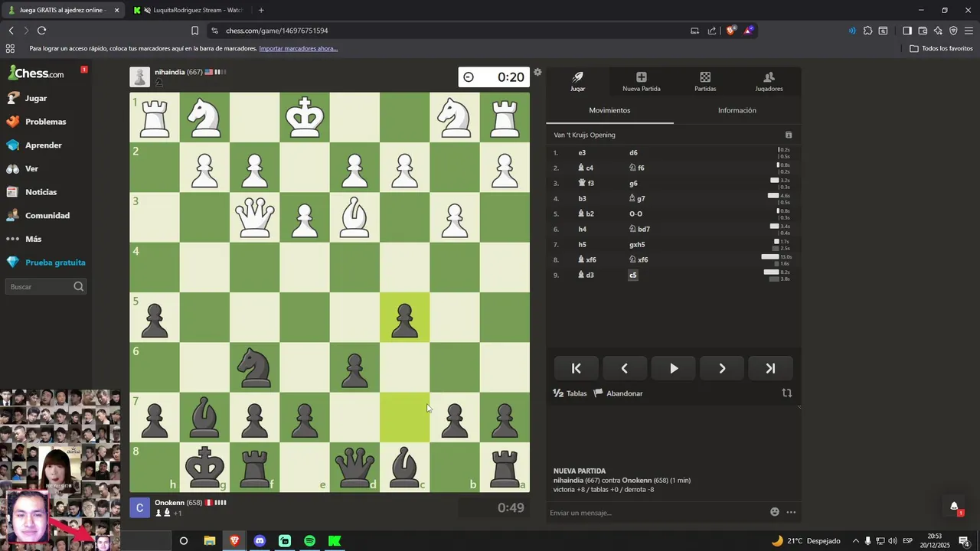Open the Nueva Partida tab
The width and height of the screenshot is (980, 551).
(x=642, y=81)
